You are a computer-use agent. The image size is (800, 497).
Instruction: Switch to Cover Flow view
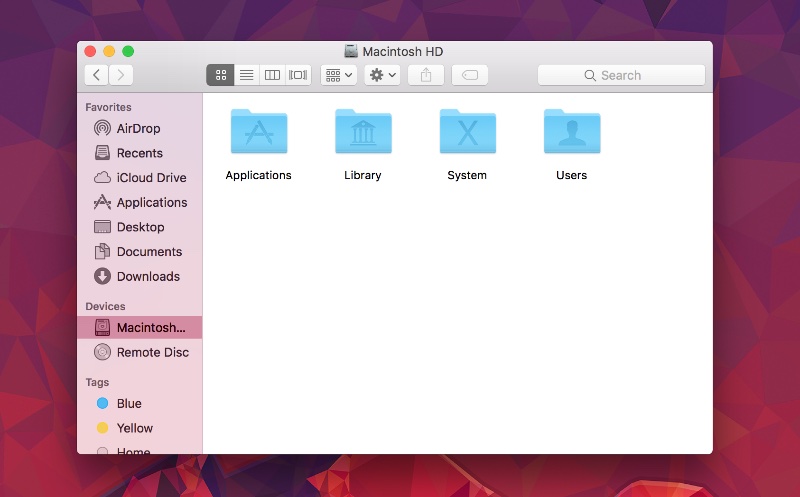click(x=298, y=75)
